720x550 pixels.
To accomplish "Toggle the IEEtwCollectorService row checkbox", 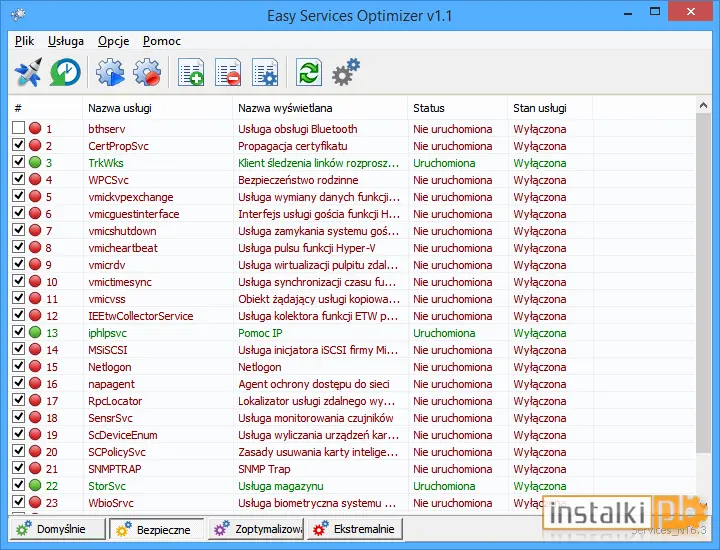I will click(x=18, y=314).
